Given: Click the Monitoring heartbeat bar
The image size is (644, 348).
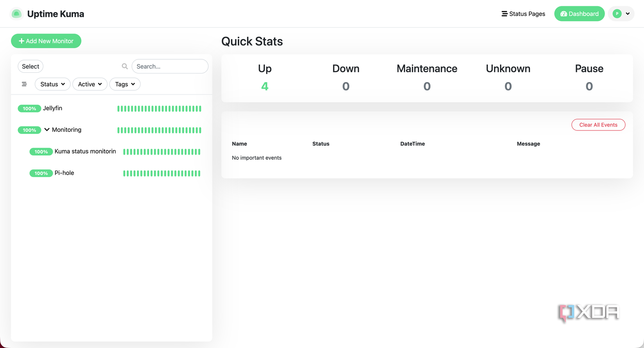Looking at the screenshot, I should pos(159,130).
